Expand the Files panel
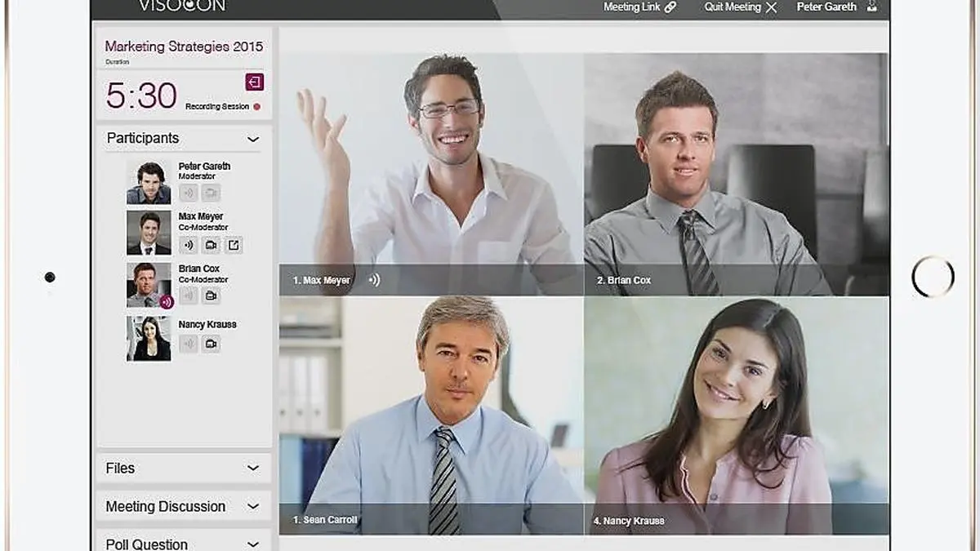Viewport: 980px width, 551px height. pos(253,469)
